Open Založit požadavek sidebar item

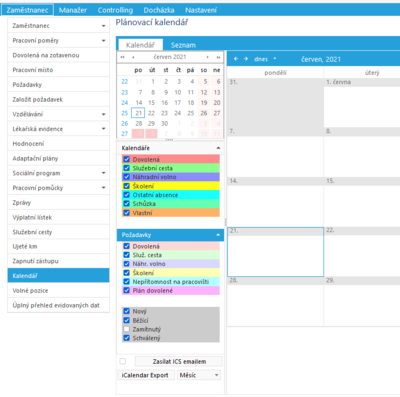pyautogui.click(x=58, y=99)
